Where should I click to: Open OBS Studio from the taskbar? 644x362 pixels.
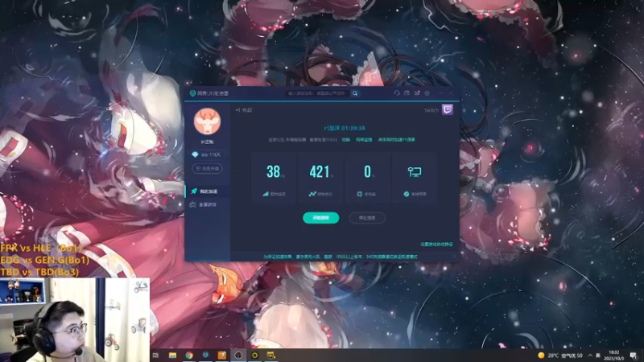pyautogui.click(x=238, y=356)
